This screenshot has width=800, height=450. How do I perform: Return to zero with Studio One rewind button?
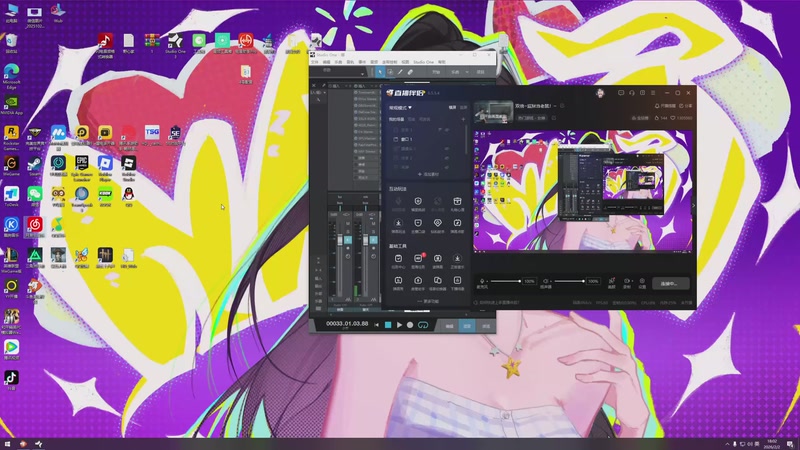point(377,325)
